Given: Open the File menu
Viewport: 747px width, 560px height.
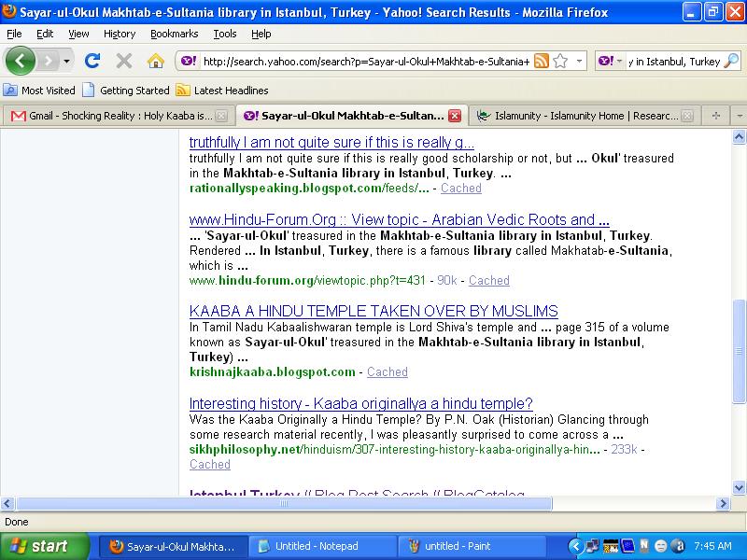Looking at the screenshot, I should coord(14,34).
